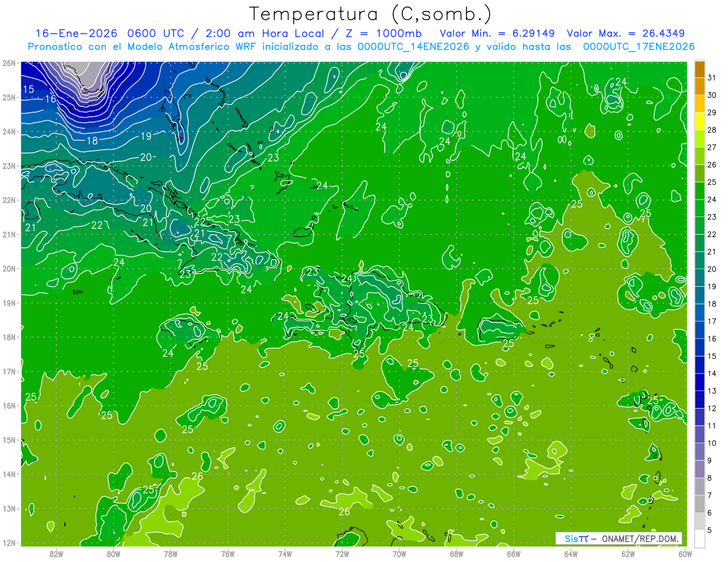The image size is (728, 562).
Task: Click the "15N" latitude label
Action: 8,440
